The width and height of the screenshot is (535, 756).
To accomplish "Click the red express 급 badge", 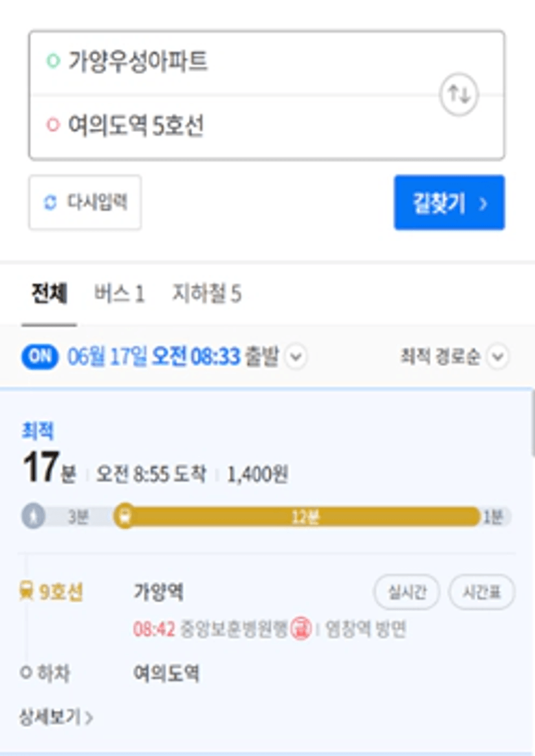I will pos(301,629).
